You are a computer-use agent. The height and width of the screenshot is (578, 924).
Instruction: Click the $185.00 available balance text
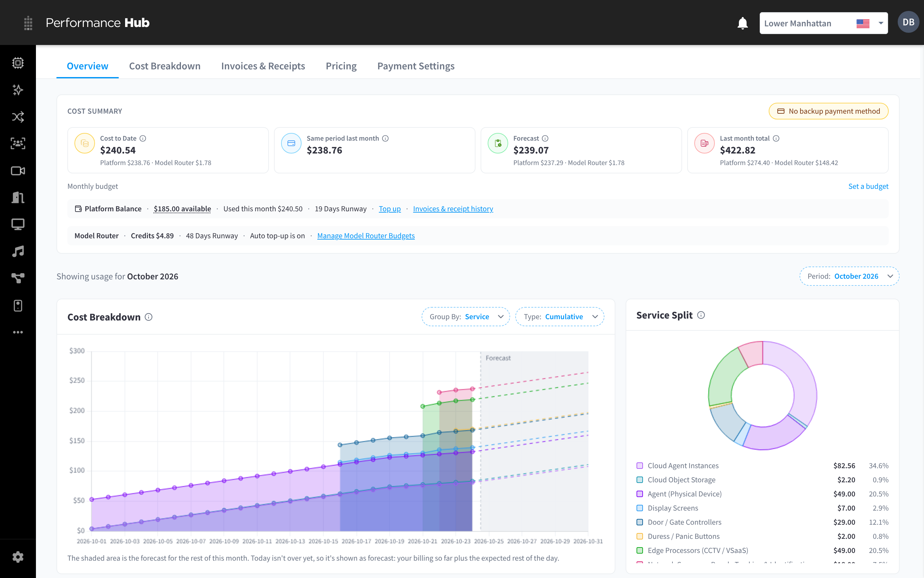pos(182,209)
